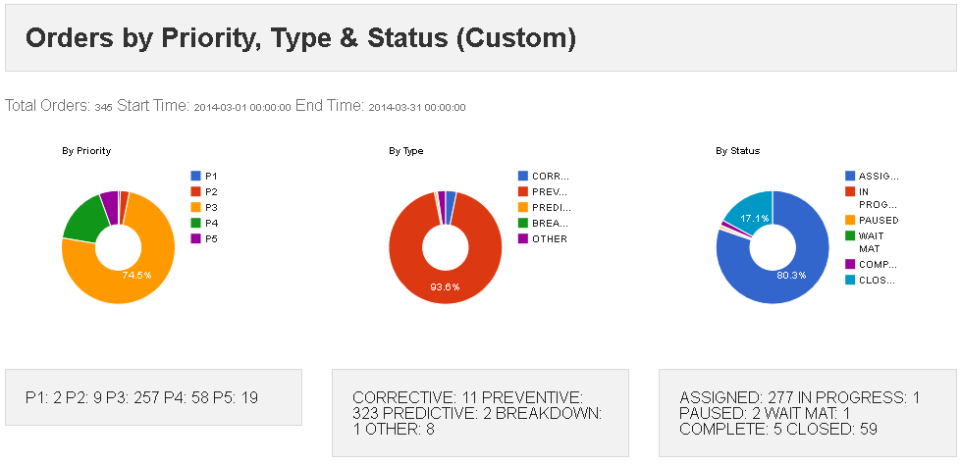The height and width of the screenshot is (465, 960).
Task: Click the WAIT MAT legend entry
Action: point(868,242)
